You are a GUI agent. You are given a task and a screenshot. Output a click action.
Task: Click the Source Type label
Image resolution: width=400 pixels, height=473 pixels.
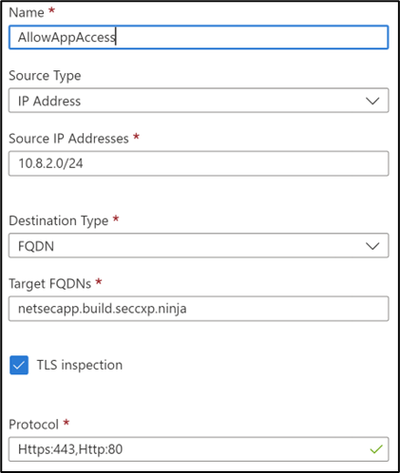click(45, 76)
